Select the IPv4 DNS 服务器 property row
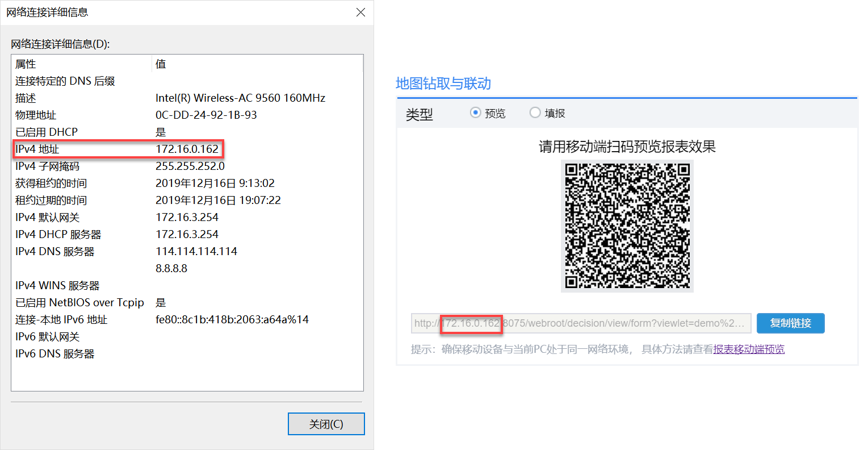Image resolution: width=868 pixels, height=450 pixels. tap(187, 252)
